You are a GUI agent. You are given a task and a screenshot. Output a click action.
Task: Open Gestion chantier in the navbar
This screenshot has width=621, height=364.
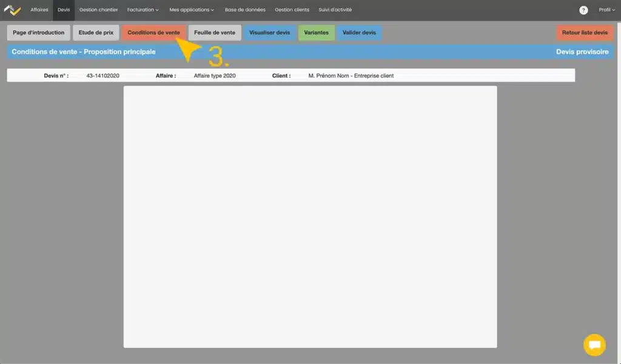pos(98,10)
